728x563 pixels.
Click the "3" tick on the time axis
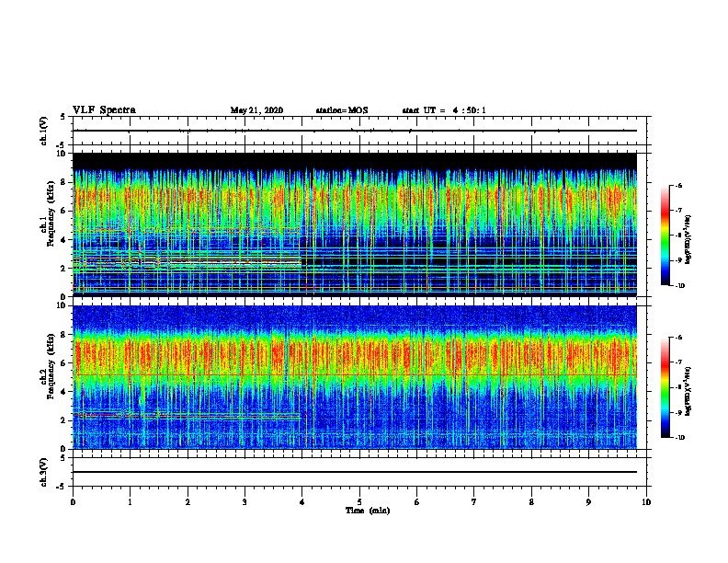[x=245, y=502]
